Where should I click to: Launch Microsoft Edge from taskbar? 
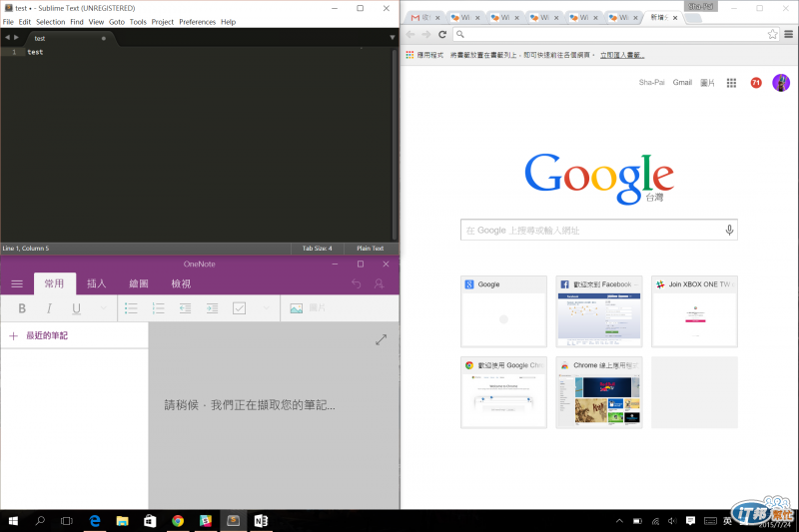tap(95, 521)
